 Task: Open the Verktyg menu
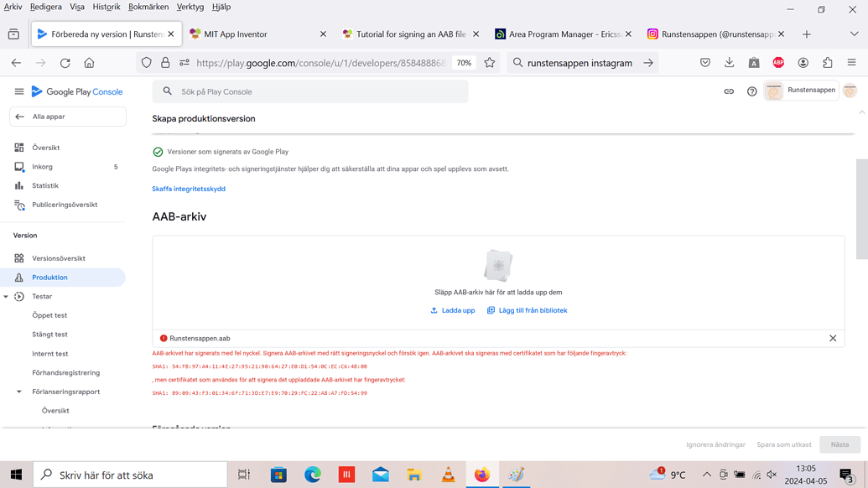tap(191, 7)
